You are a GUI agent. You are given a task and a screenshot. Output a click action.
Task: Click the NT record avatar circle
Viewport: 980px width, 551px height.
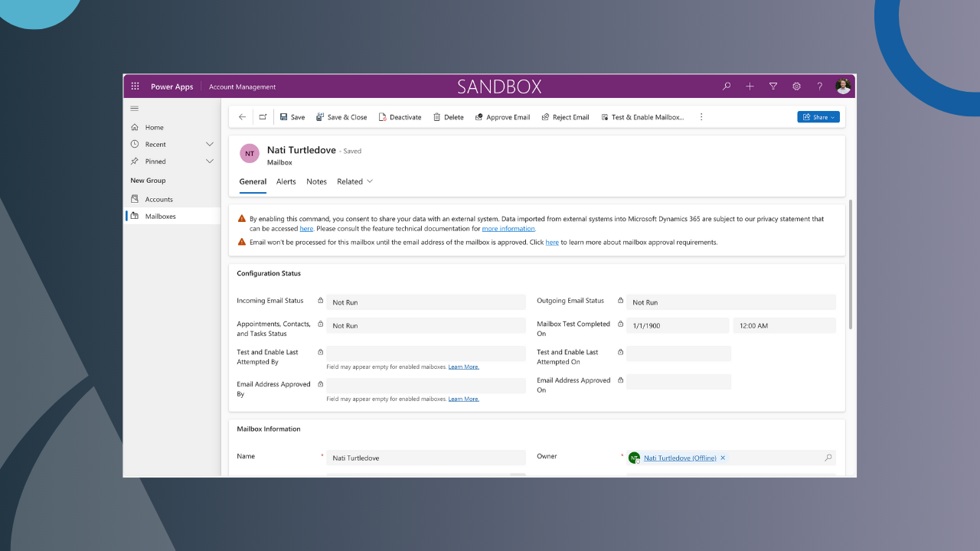point(250,153)
